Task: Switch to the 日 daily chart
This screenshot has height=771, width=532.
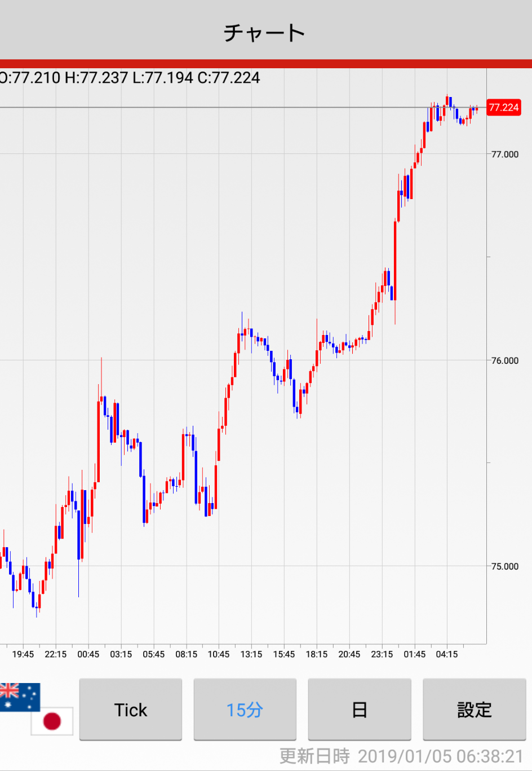Action: coord(360,710)
